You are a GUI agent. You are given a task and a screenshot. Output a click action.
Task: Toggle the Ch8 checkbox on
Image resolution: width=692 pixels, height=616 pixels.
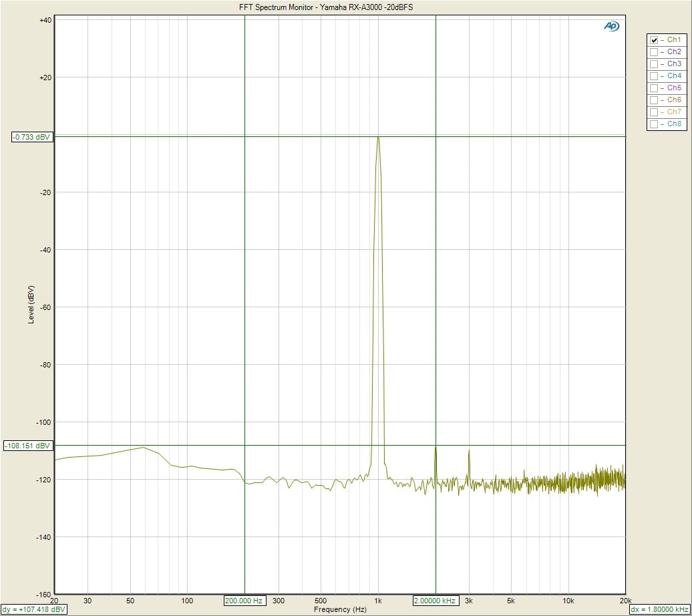pyautogui.click(x=654, y=124)
